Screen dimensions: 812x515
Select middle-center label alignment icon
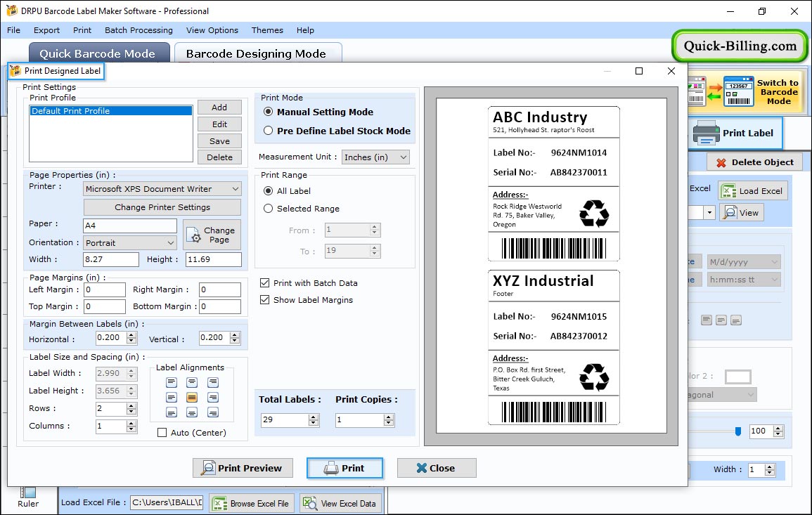[192, 398]
